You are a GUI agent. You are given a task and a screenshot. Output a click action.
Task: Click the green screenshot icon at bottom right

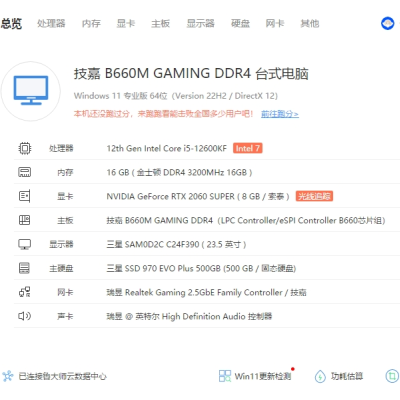392,376
